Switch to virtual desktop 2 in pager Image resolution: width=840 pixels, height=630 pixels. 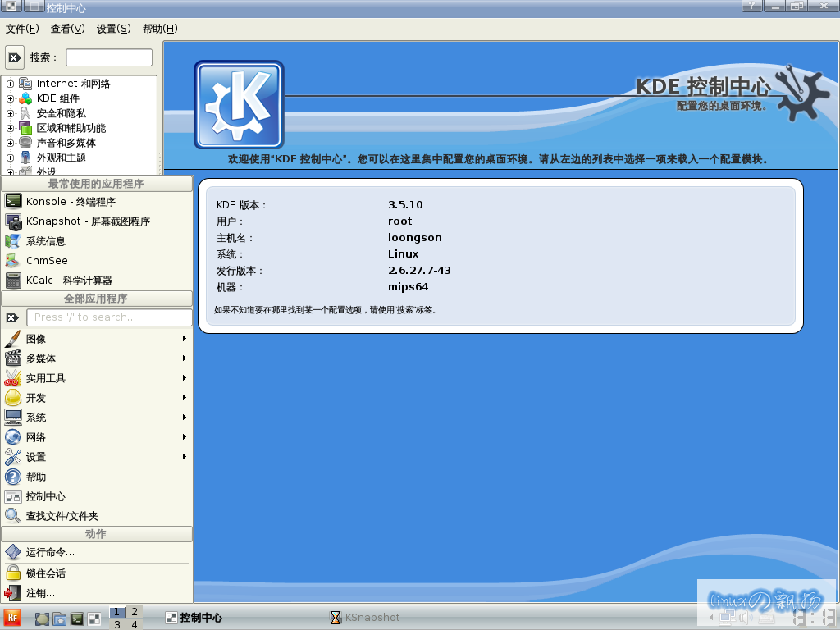pos(134,612)
